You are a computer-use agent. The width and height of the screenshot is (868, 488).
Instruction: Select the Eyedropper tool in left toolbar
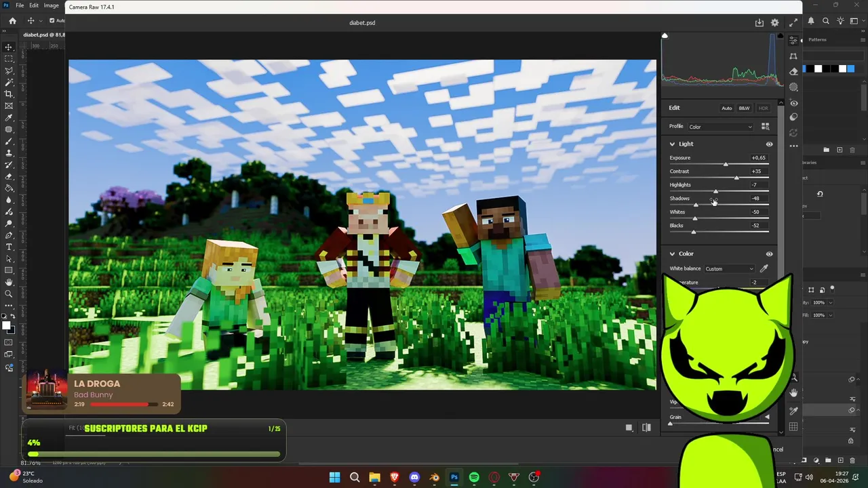point(9,118)
